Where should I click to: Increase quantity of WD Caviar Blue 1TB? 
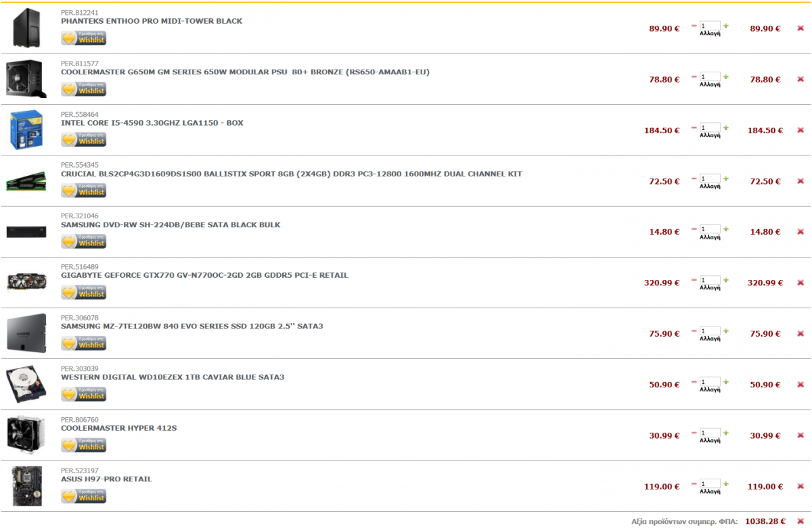point(726,382)
